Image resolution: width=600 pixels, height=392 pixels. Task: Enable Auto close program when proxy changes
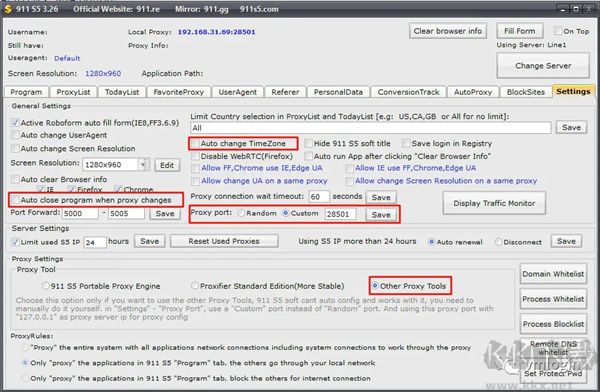tap(15, 200)
